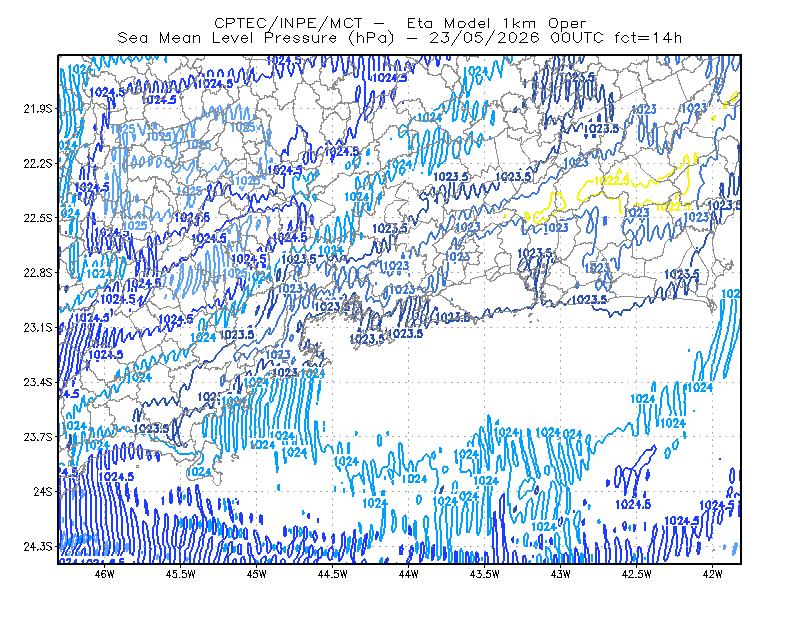Select the 22.2S latitude tick label

[38, 163]
